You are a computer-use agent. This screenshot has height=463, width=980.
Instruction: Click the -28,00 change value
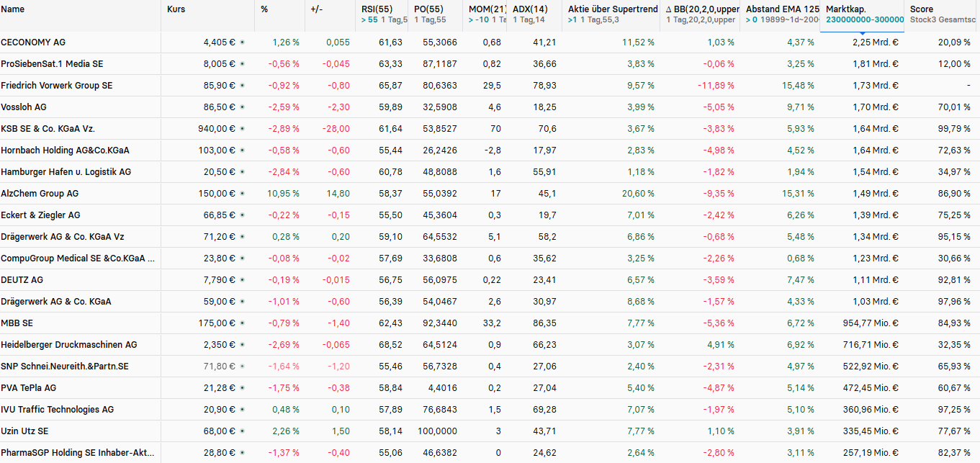click(x=336, y=129)
